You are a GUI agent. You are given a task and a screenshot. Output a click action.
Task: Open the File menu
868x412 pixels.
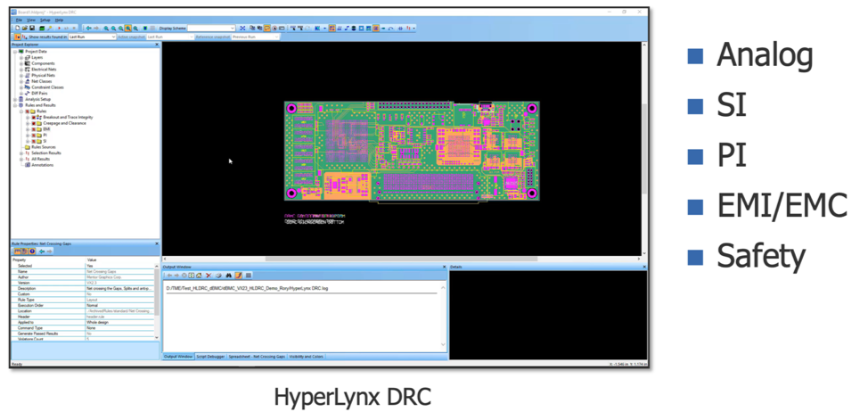pyautogui.click(x=19, y=20)
